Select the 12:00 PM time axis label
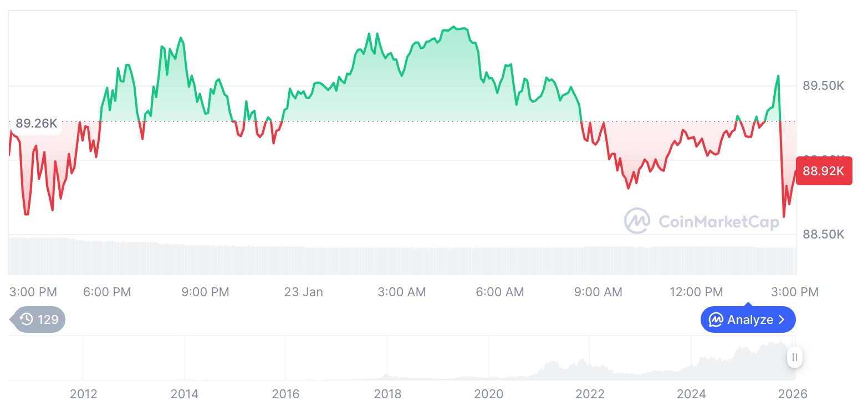868x406 pixels. click(696, 292)
